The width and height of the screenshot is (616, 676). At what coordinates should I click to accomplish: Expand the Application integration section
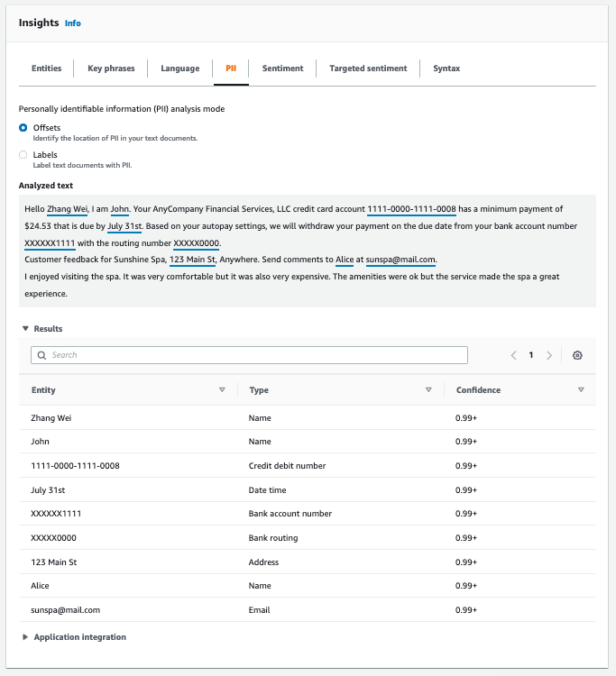coord(25,637)
